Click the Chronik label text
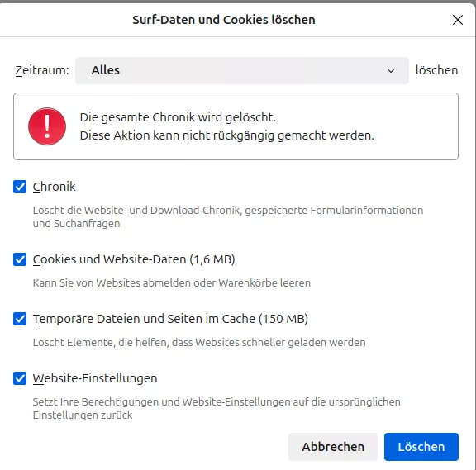Screen dimensions: 476x470 coord(54,187)
